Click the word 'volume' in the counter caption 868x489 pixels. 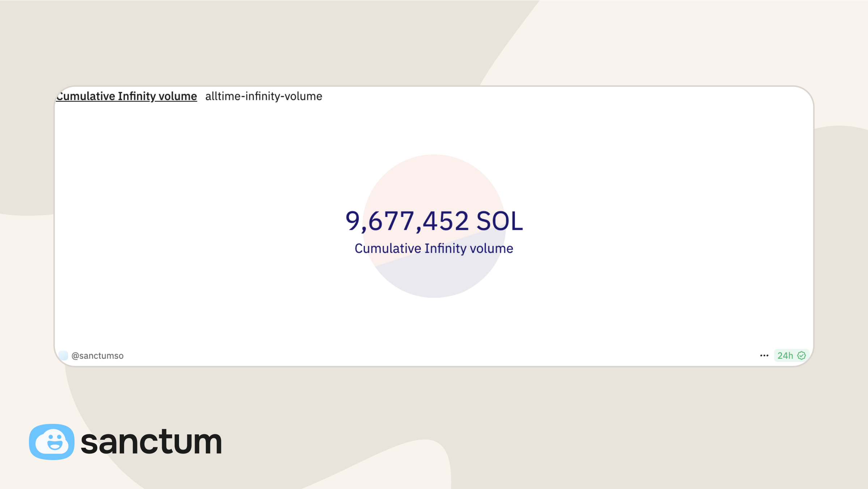coord(492,249)
